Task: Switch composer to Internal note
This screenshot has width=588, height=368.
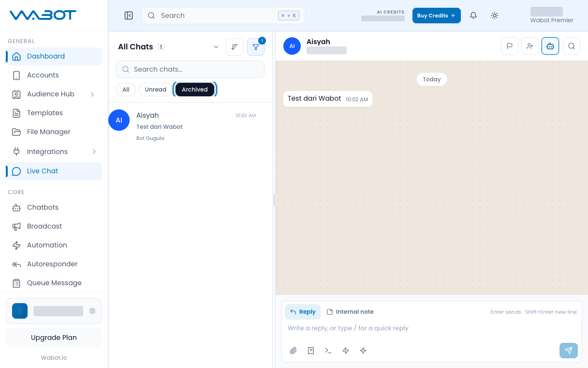Action: click(x=350, y=312)
